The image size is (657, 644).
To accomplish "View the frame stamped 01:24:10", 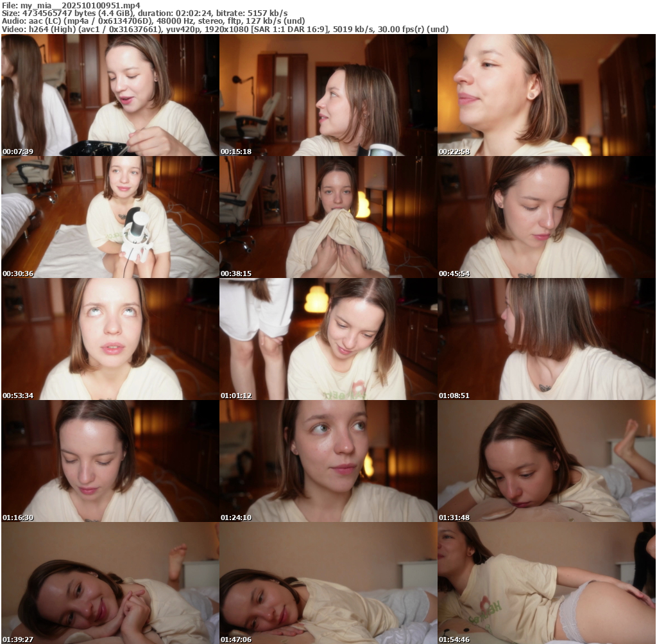I will (328, 461).
